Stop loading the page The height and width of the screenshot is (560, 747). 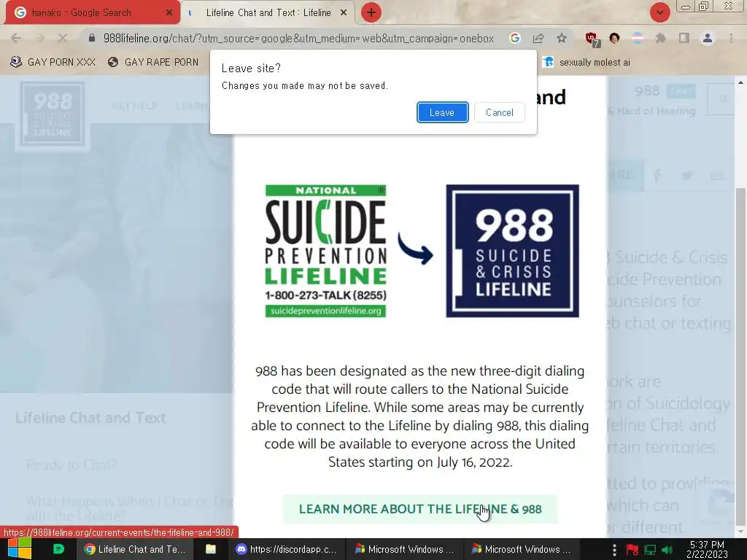(x=63, y=38)
